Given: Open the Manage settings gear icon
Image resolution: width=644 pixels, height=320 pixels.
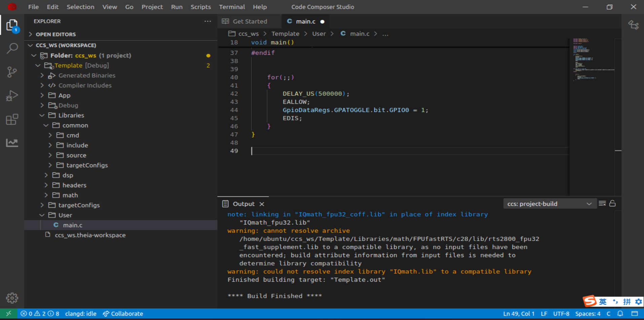Looking at the screenshot, I should pyautogui.click(x=12, y=298).
